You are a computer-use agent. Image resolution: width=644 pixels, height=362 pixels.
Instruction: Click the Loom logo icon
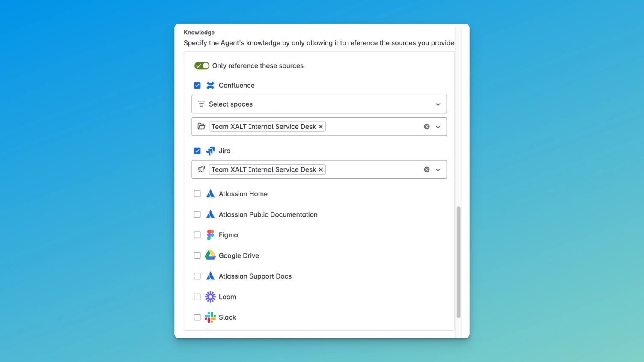210,297
